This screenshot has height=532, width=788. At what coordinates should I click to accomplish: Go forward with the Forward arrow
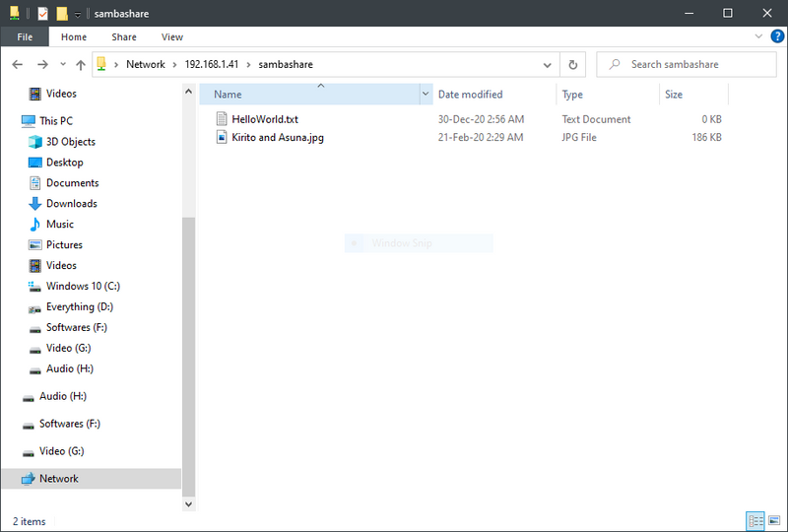[42, 64]
